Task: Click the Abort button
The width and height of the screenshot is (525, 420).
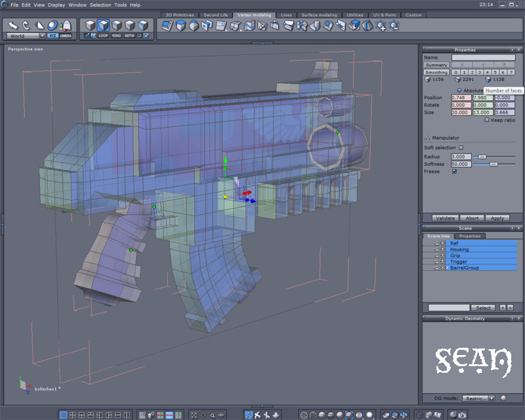Action: 472,218
